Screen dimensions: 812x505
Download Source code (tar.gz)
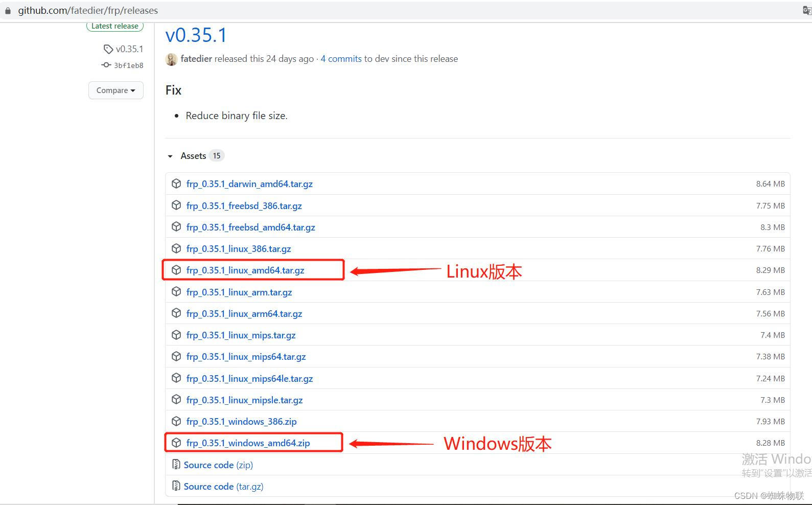pyautogui.click(x=223, y=486)
